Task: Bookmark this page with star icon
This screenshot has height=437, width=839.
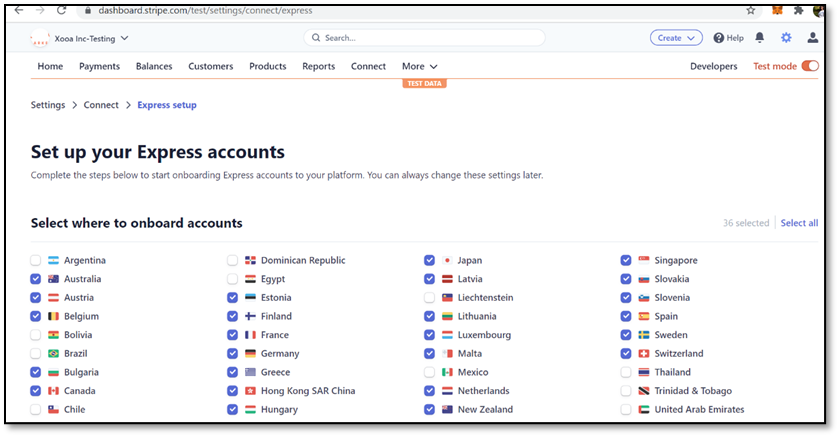Action: [x=751, y=10]
